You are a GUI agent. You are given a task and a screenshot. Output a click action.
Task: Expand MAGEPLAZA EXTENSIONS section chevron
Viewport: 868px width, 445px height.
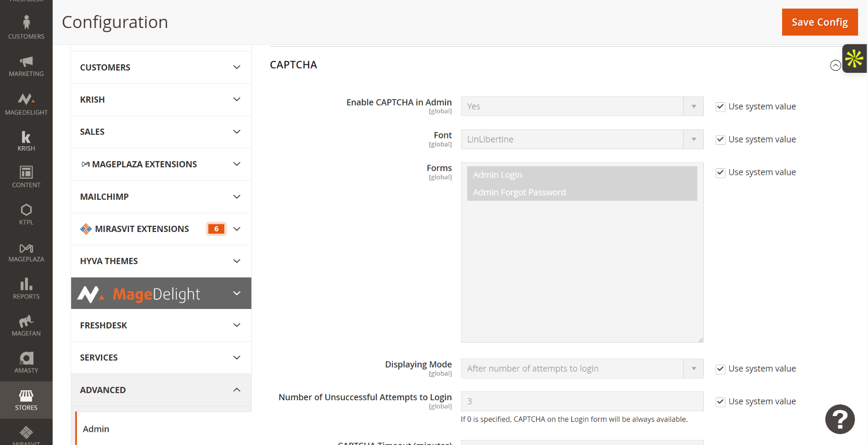pyautogui.click(x=236, y=164)
